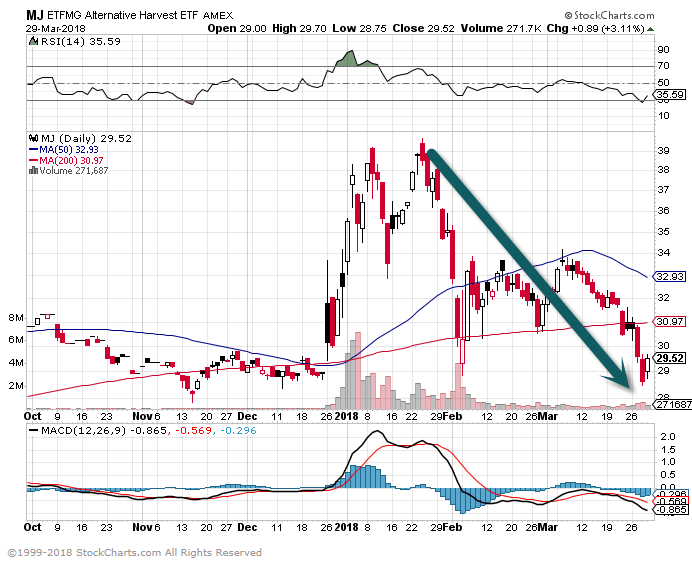Click Mar on the price chart date axis
Viewport: 692px width, 570px height.
(x=548, y=416)
